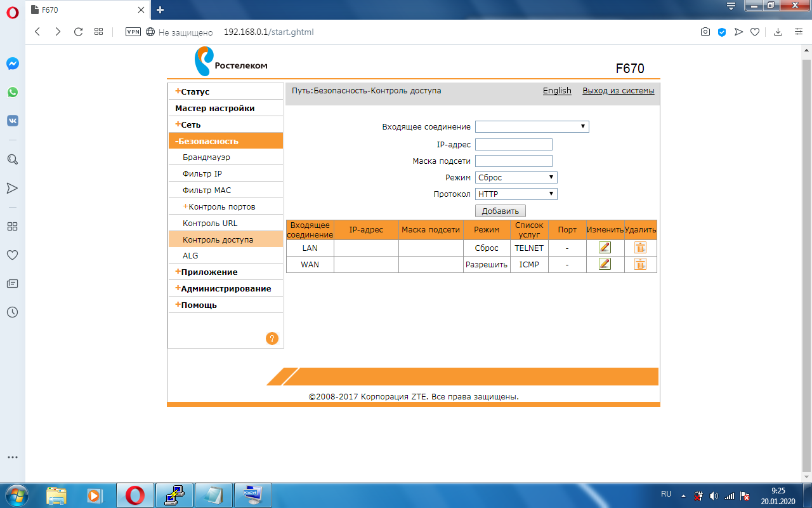This screenshot has height=508, width=812.
Task: Expand the Администрирование menu section
Action: pyautogui.click(x=225, y=289)
